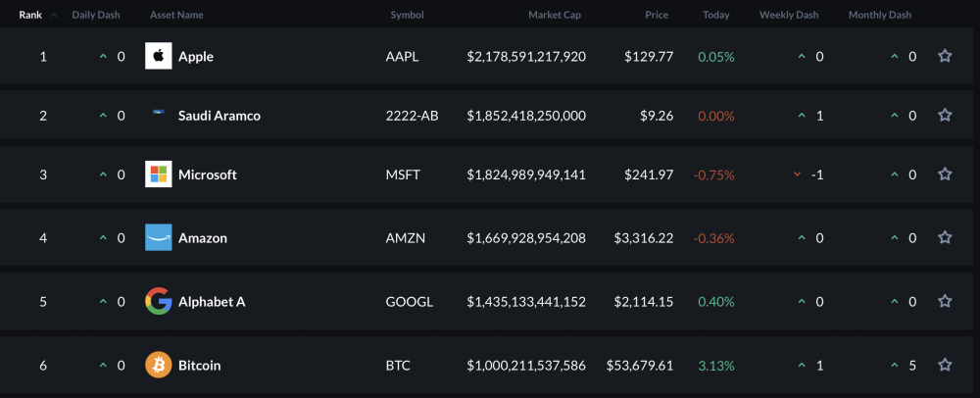This screenshot has height=398, width=980.
Task: Star Bitcoin to add to watchlist
Action: pyautogui.click(x=945, y=365)
